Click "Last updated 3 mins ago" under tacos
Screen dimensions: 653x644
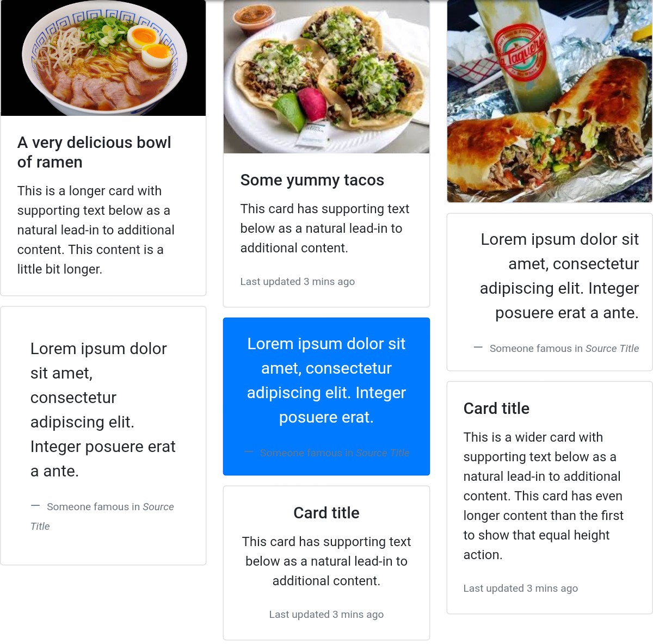coord(298,282)
